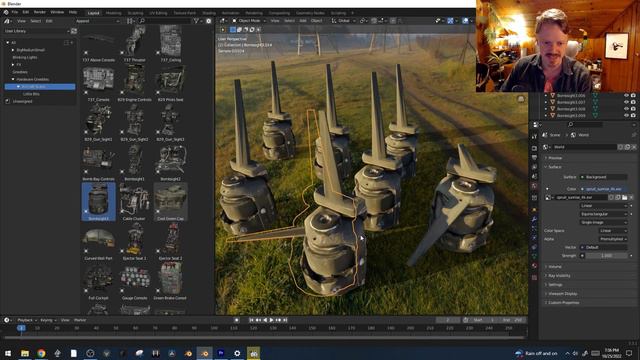
Task: Open the Windows Start menu
Action: click(8, 353)
